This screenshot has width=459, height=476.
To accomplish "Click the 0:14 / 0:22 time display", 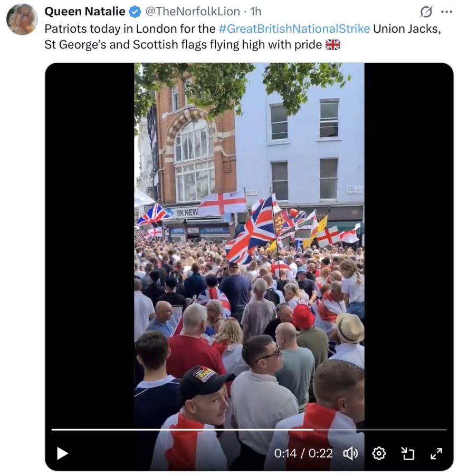I will click(303, 453).
